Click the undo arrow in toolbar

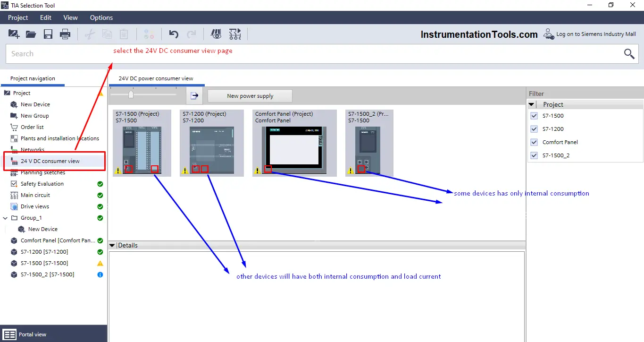click(174, 34)
